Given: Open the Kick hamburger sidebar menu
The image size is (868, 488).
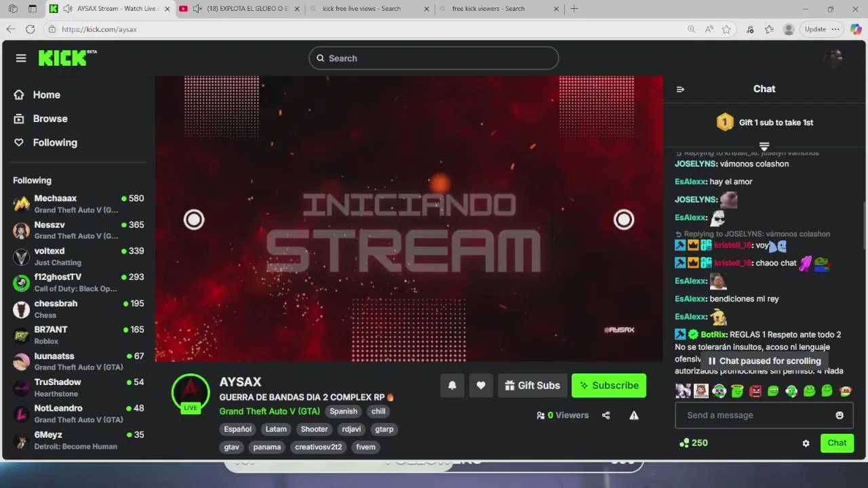Looking at the screenshot, I should click(x=21, y=58).
